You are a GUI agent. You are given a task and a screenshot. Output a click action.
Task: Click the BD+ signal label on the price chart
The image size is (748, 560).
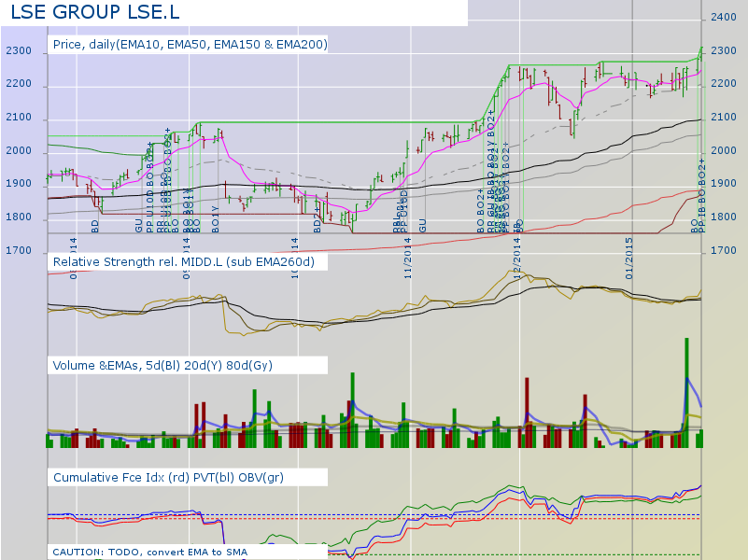(x=318, y=220)
